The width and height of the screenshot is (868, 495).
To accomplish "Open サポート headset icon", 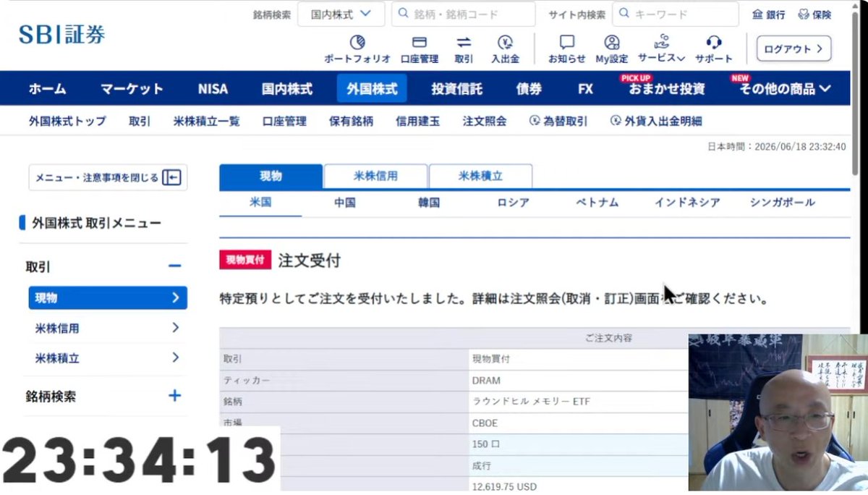I will coord(714,42).
